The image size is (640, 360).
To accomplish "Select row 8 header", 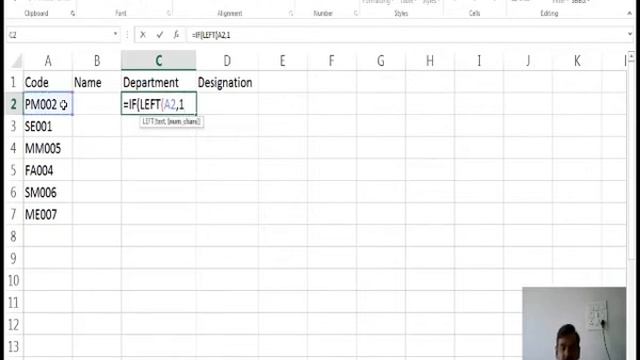I will tap(13, 236).
